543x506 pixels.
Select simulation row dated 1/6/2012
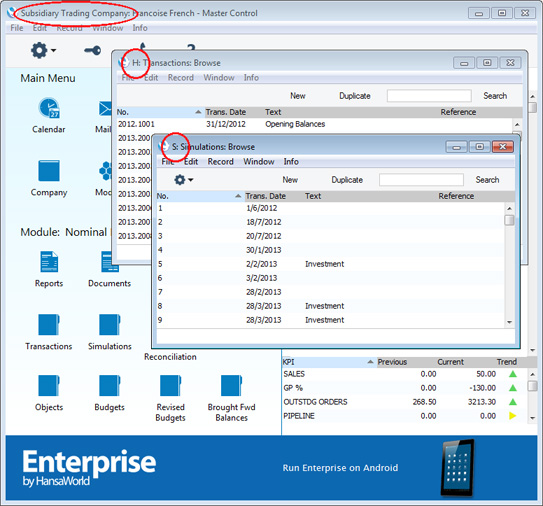(331, 208)
